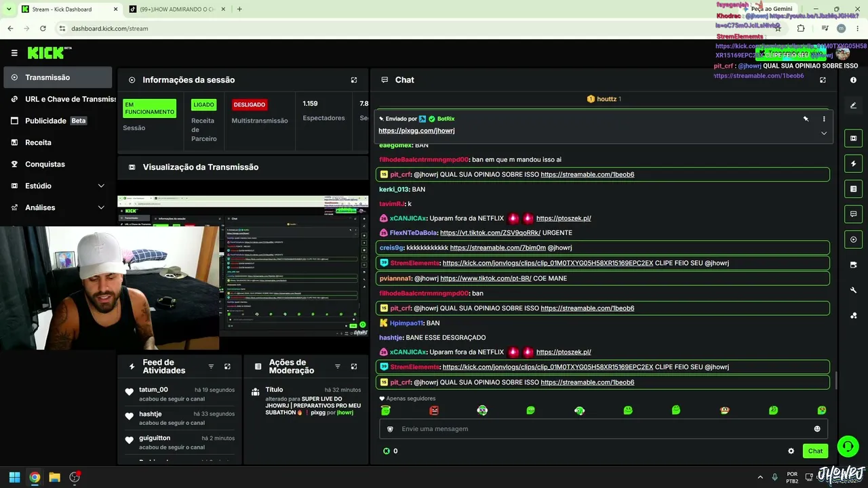Select the monkey face emote
This screenshot has width=868, height=488.
click(x=725, y=410)
